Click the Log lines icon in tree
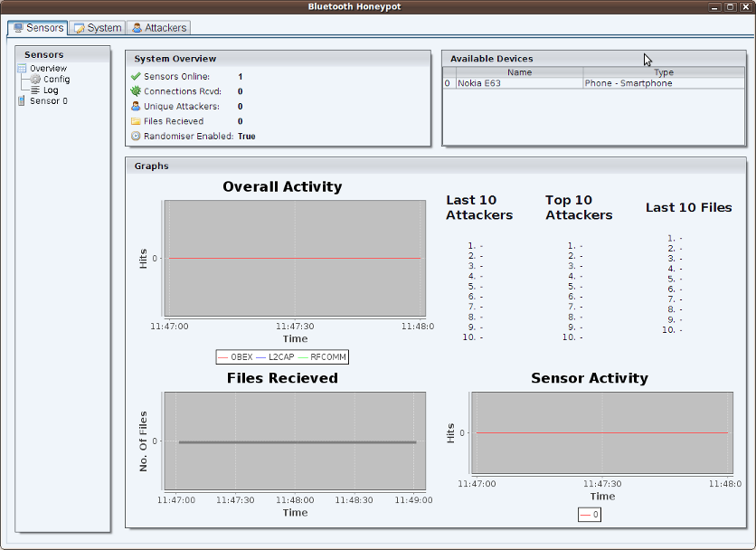Screen dimensions: 756x550 (36, 90)
